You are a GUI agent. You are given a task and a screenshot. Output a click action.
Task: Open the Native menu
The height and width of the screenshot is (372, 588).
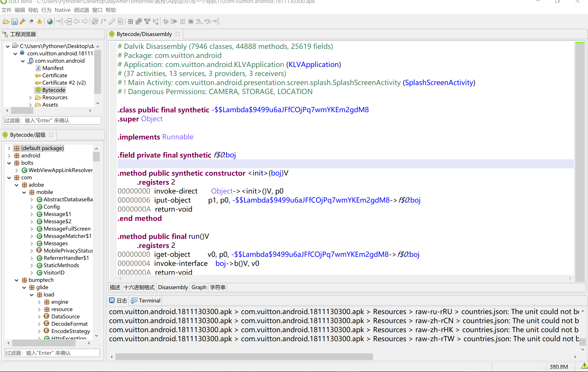tap(63, 10)
